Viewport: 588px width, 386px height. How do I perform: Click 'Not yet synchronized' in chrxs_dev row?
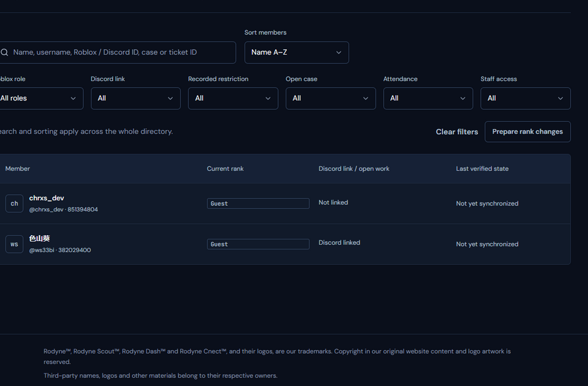pyautogui.click(x=487, y=204)
